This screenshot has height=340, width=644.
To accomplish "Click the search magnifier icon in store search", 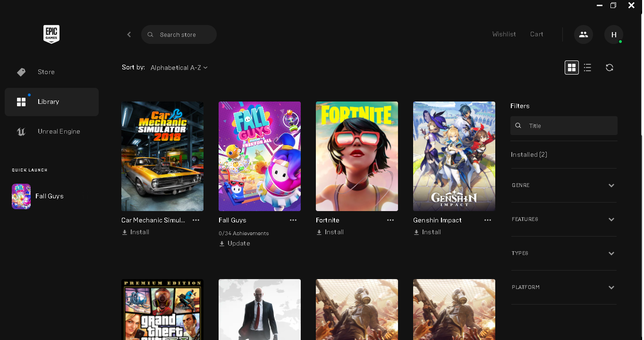I will 151,34.
